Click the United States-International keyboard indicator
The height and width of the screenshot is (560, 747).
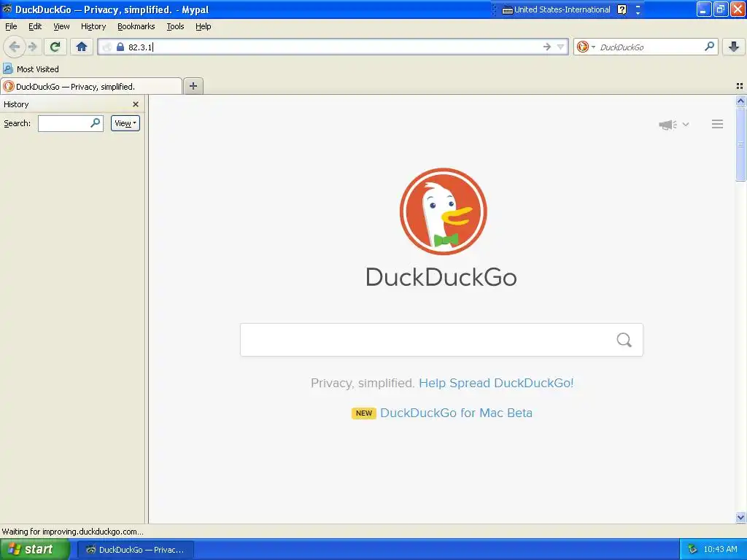tap(557, 9)
